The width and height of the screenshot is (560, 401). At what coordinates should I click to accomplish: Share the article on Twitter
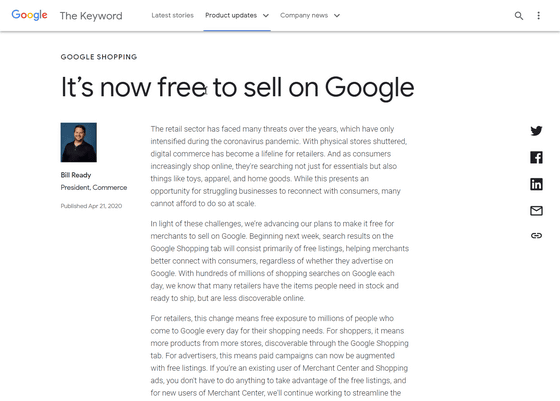tap(536, 131)
